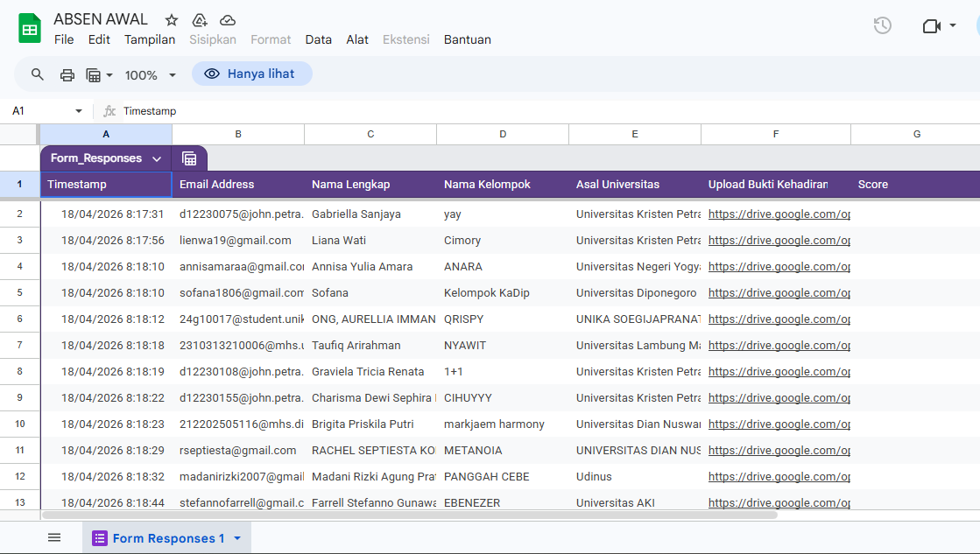The width and height of the screenshot is (980, 554).
Task: Open Form Responses 1 tab menu arrow
Action: pos(237,538)
